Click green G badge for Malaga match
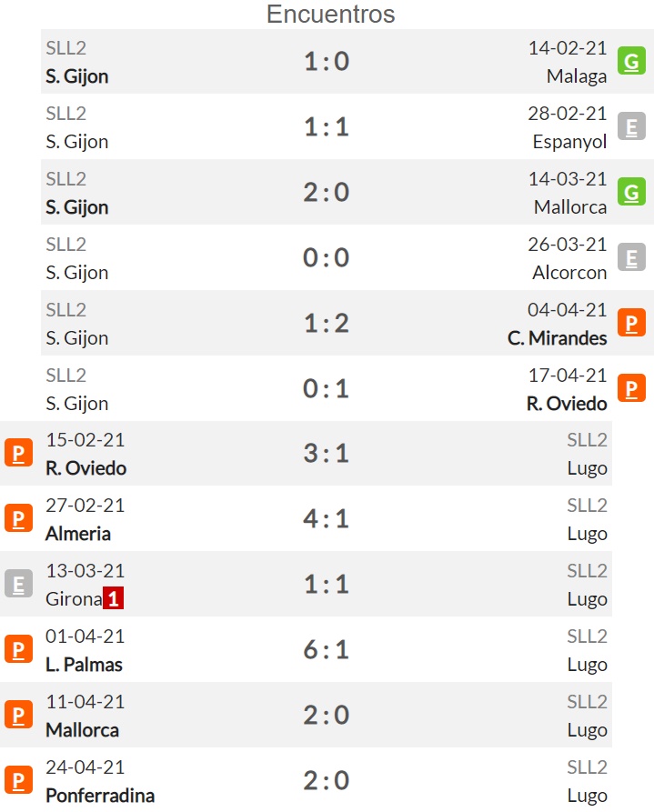Image resolution: width=654 pixels, height=812 pixels. tap(631, 61)
